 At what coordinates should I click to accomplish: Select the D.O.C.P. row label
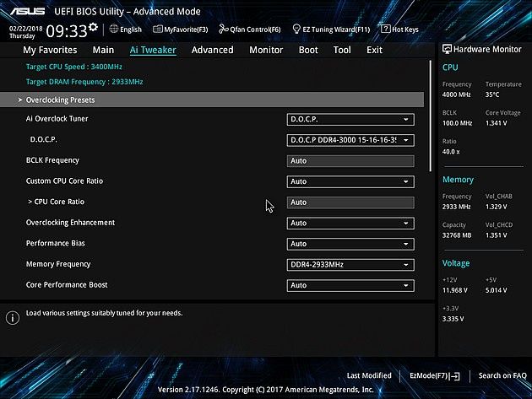(43, 139)
